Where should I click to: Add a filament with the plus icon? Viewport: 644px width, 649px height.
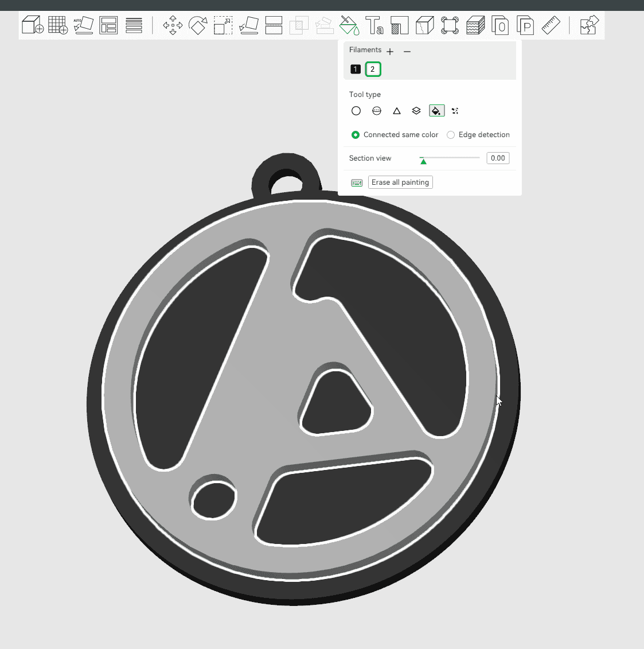[389, 51]
